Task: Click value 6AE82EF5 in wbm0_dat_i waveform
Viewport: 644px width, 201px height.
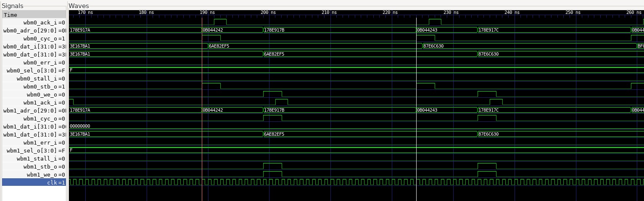Action: 219,46
